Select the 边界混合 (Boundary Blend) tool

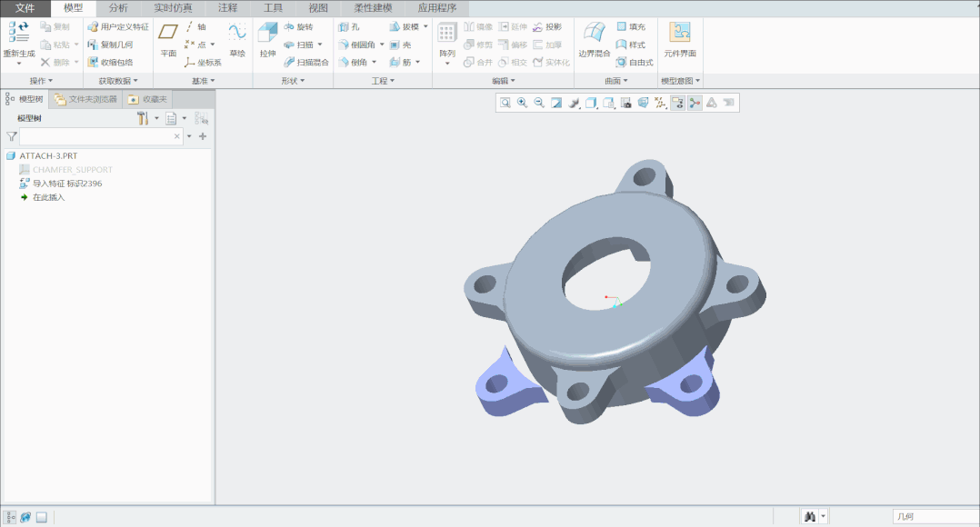pos(594,40)
